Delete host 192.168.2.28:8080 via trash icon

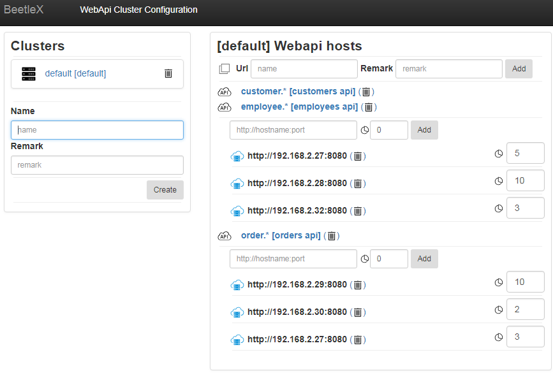tap(358, 184)
